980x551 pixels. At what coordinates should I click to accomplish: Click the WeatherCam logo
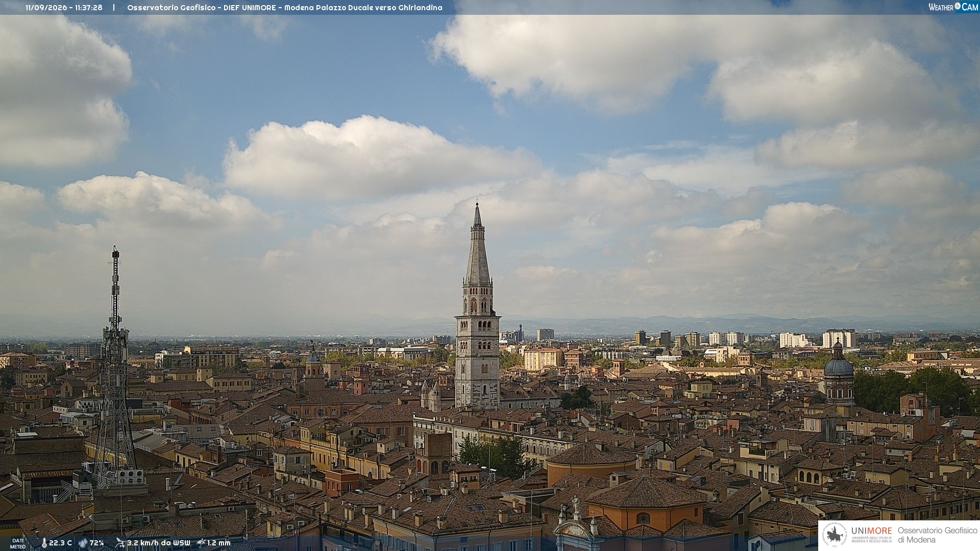[x=953, y=7]
